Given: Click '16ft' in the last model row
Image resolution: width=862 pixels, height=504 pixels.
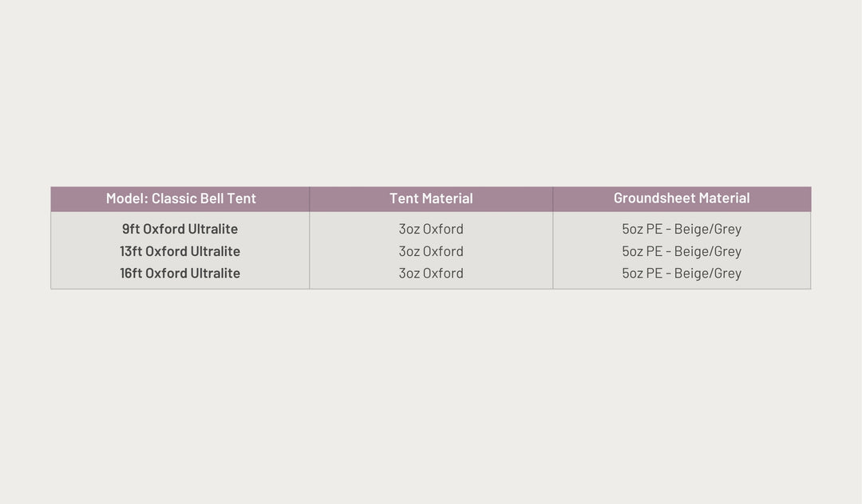Looking at the screenshot, I should coord(131,273).
